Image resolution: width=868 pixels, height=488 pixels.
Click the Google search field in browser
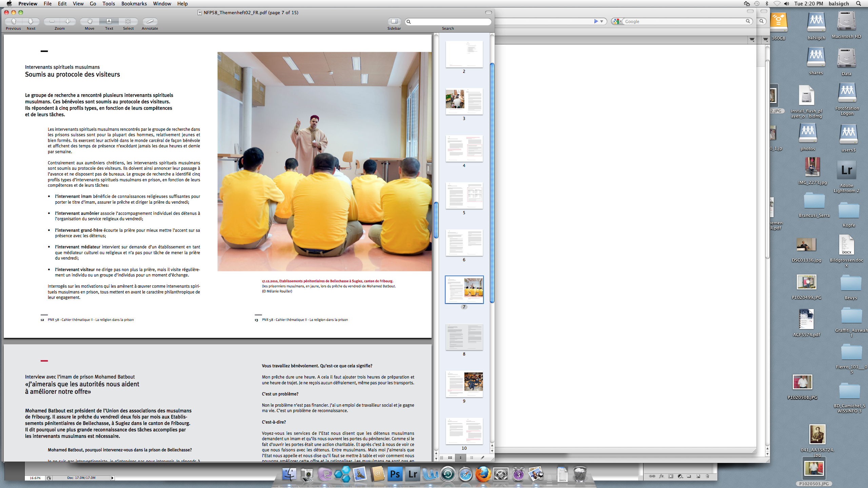coord(685,21)
